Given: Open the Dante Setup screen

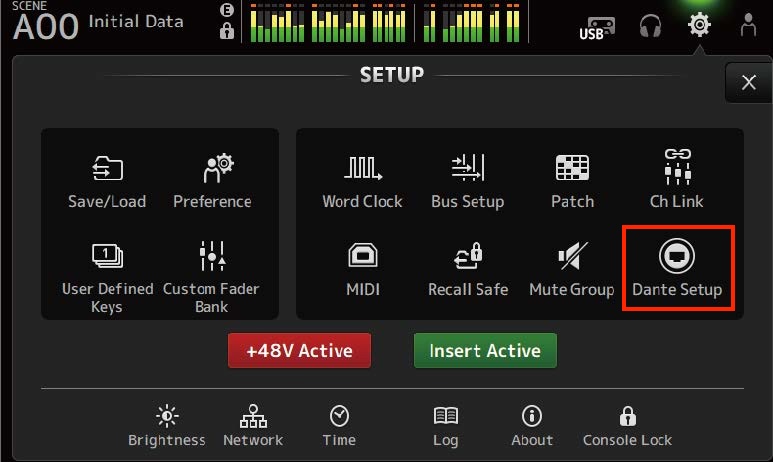Looking at the screenshot, I should click(x=677, y=268).
